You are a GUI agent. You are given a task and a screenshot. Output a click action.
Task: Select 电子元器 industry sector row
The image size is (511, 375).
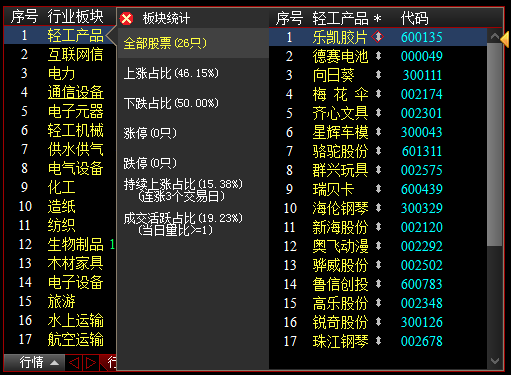click(60, 111)
